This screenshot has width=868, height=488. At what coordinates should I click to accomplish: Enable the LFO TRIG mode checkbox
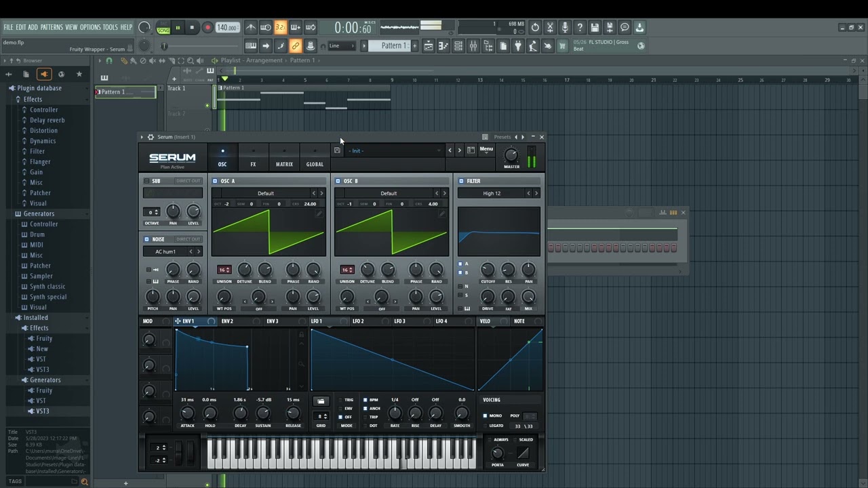click(341, 400)
